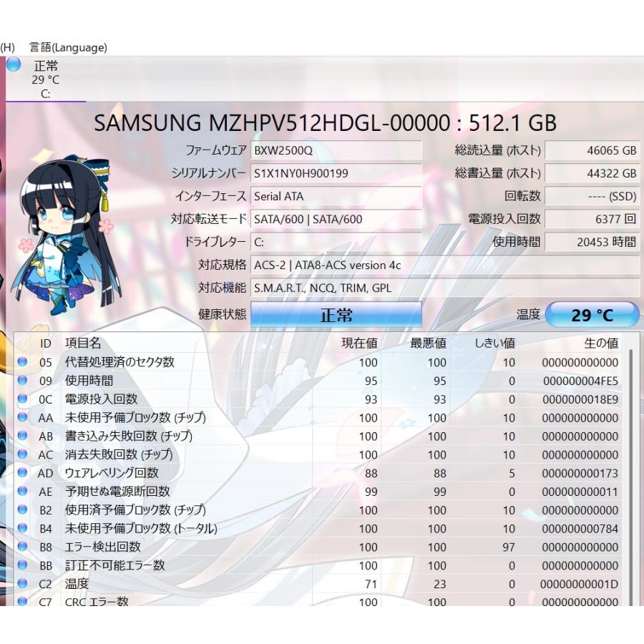Select the 代替処理済のセクタ数 row name
This screenshot has height=644, width=644.
(x=119, y=362)
